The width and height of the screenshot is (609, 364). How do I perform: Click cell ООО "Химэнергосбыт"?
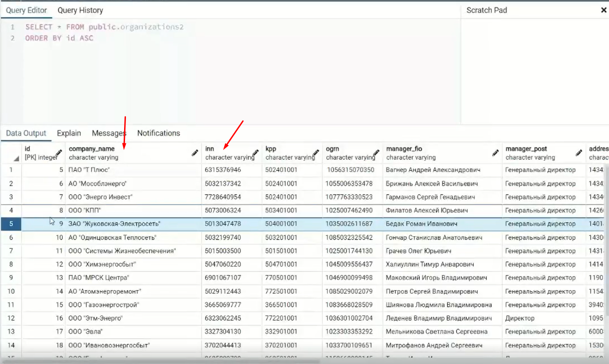(x=133, y=264)
